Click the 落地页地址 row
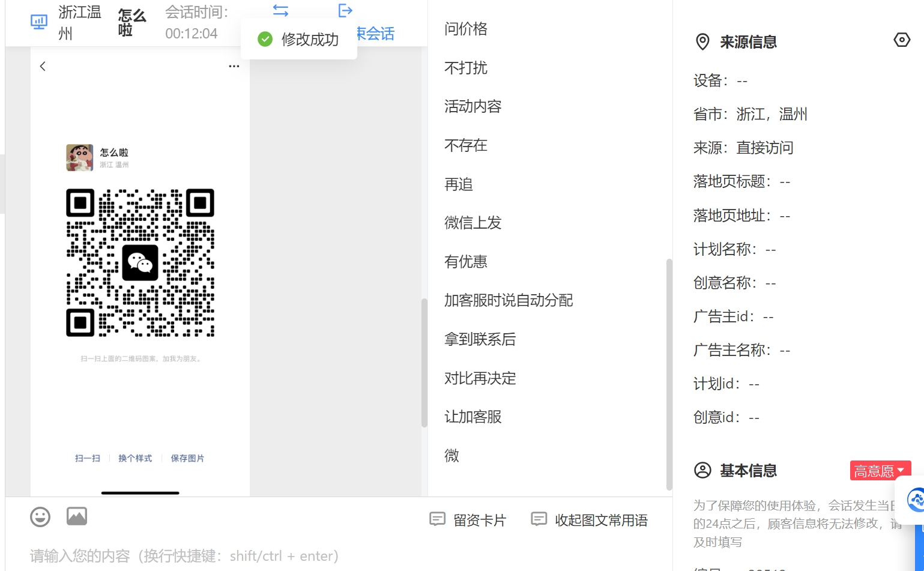 coord(742,216)
